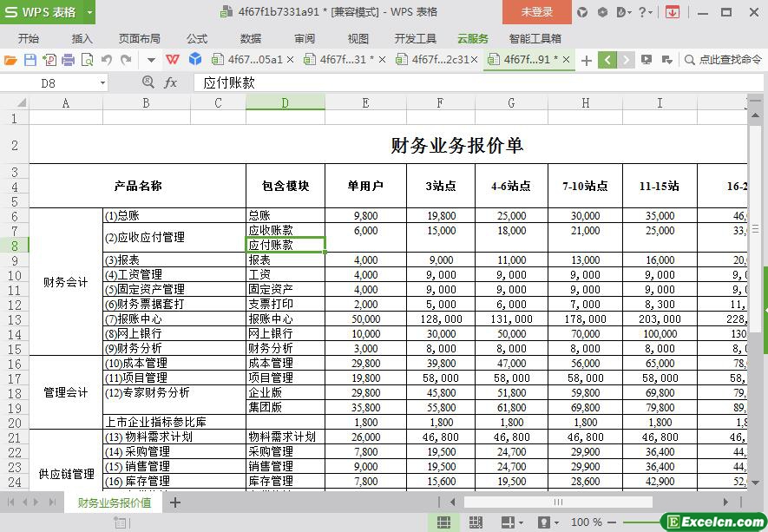
Task: Click the 未登录 login button
Action: pyautogui.click(x=536, y=12)
